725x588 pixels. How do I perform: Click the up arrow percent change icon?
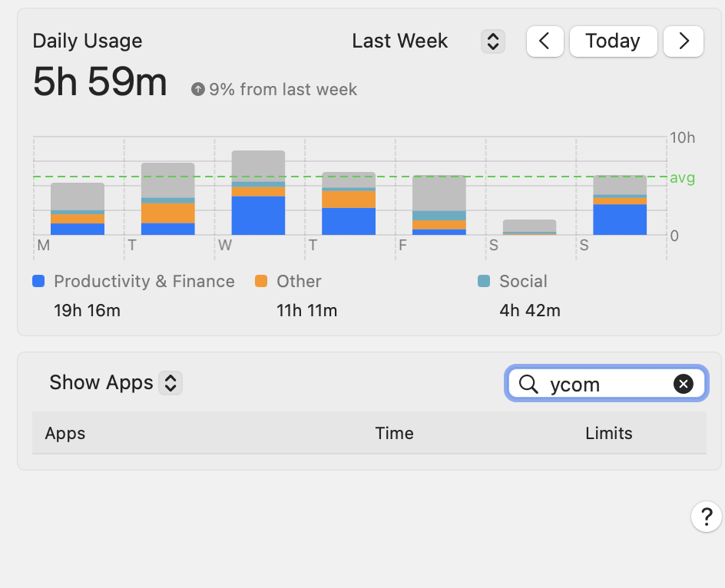click(198, 90)
